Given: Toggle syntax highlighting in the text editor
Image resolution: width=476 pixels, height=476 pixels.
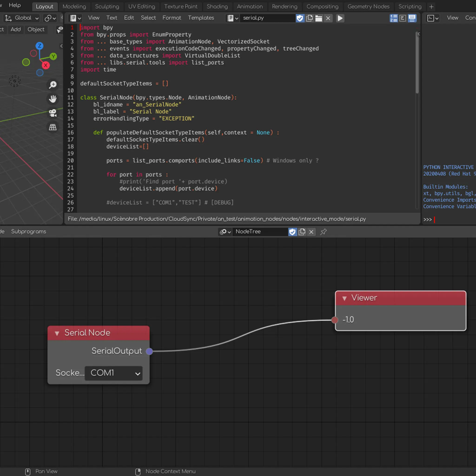Looking at the screenshot, I should (412, 18).
